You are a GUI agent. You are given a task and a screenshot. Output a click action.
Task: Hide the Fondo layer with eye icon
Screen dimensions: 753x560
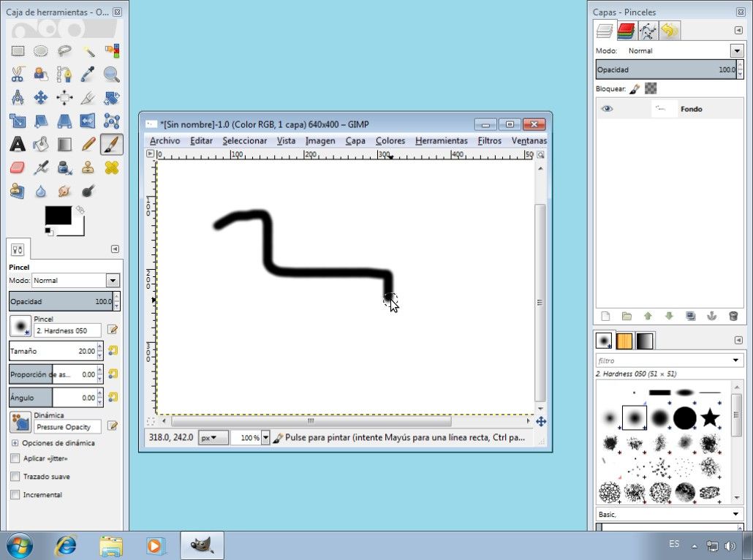(x=608, y=109)
